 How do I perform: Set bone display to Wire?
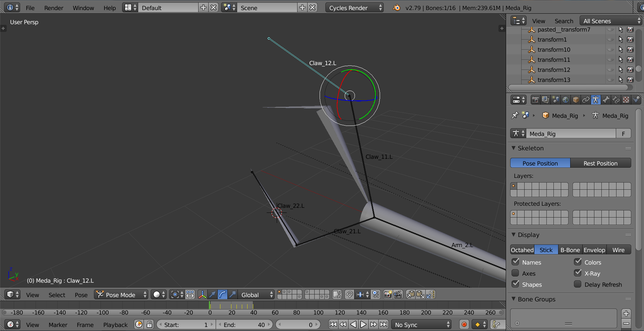pos(619,250)
